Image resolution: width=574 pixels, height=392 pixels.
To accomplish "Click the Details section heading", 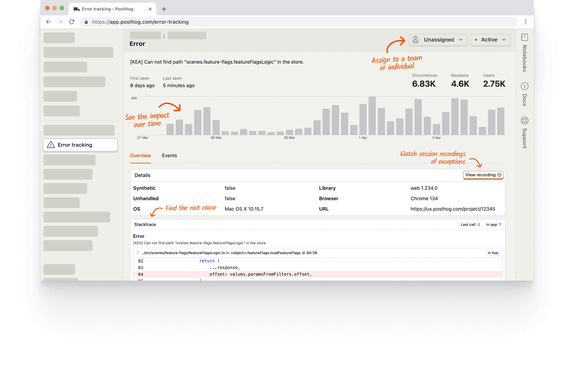I will [142, 175].
